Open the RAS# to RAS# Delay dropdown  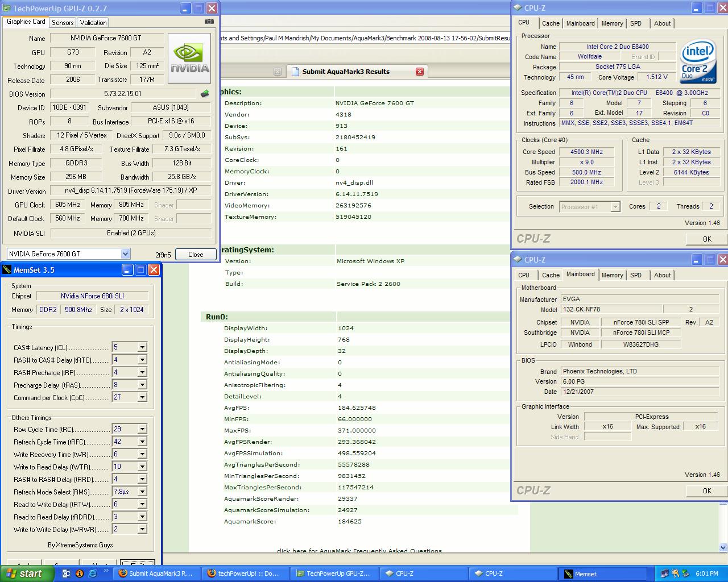pos(142,479)
